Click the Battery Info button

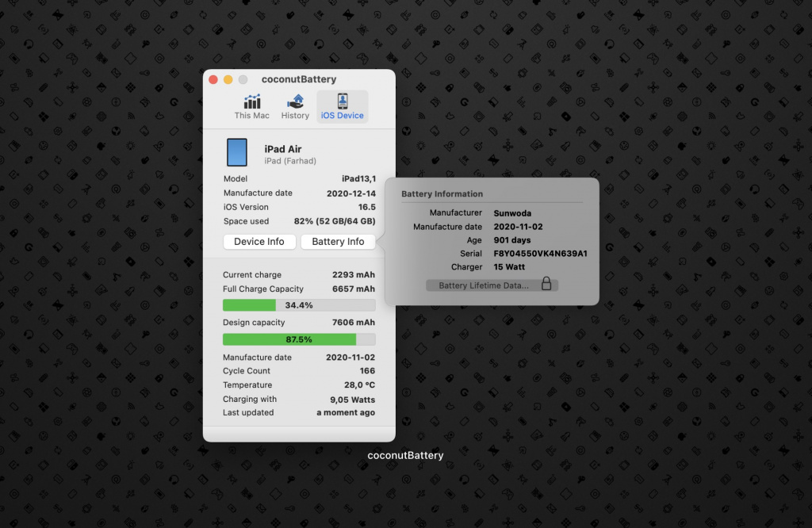338,242
